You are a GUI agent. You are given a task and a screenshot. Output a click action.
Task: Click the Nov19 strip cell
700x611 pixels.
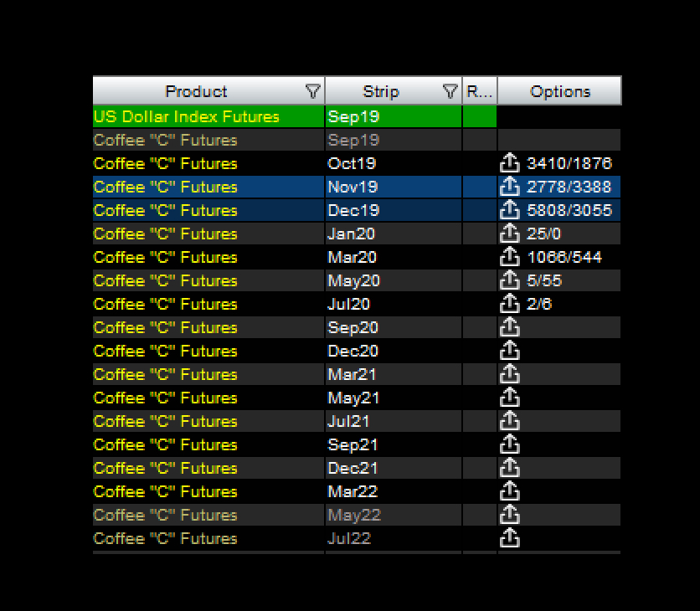pyautogui.click(x=394, y=187)
